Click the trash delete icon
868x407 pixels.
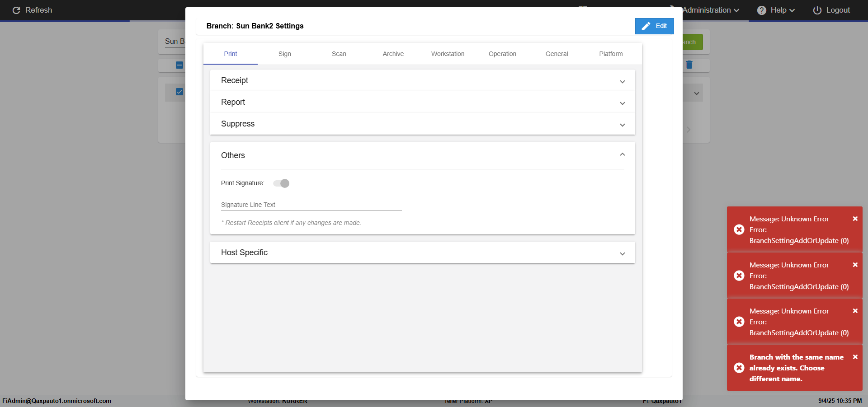tap(689, 65)
